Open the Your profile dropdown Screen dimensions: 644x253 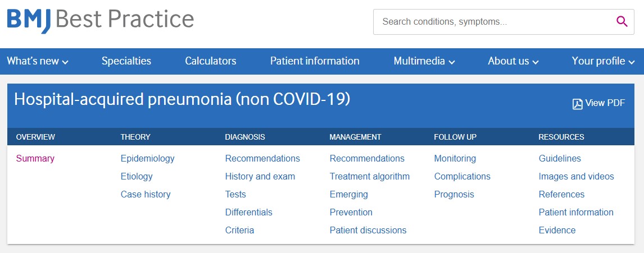(x=603, y=61)
